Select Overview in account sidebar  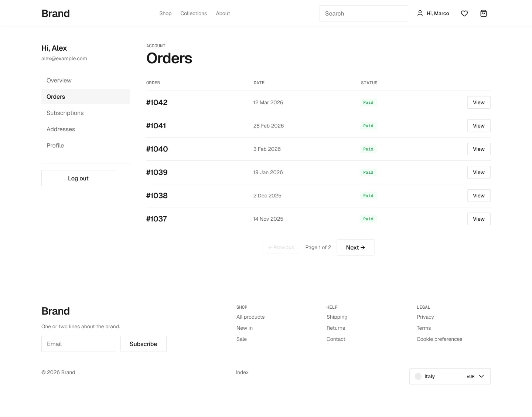point(86,80)
